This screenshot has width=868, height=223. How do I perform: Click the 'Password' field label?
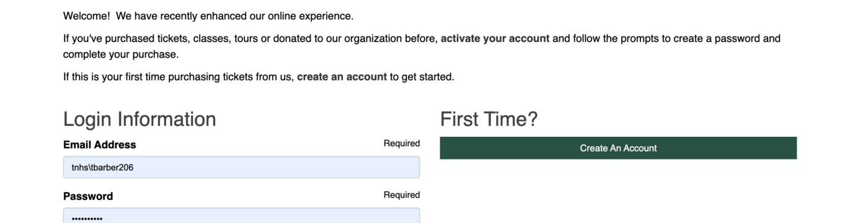point(88,196)
